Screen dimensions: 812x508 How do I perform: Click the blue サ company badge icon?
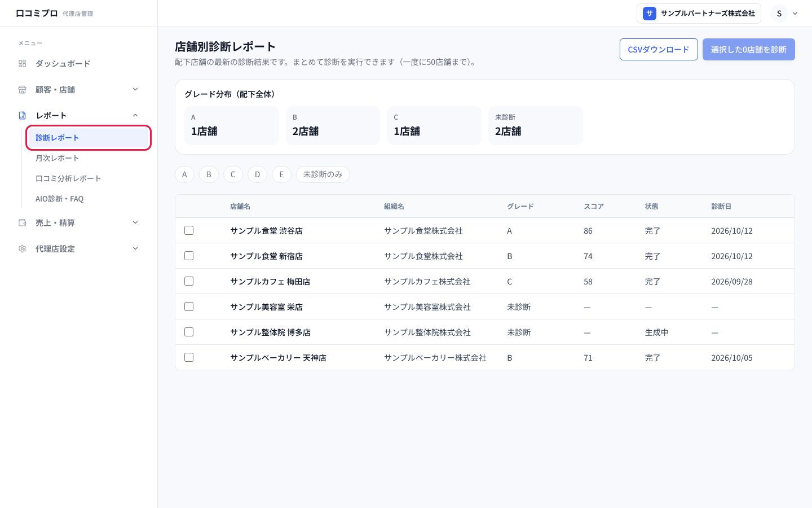650,14
